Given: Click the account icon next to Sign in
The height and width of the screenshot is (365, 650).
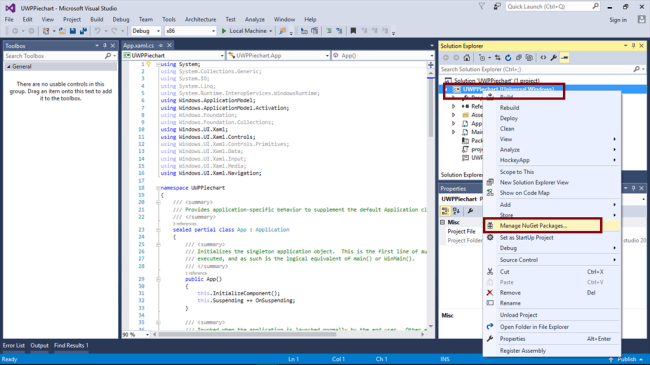Looking at the screenshot, I should click(642, 19).
